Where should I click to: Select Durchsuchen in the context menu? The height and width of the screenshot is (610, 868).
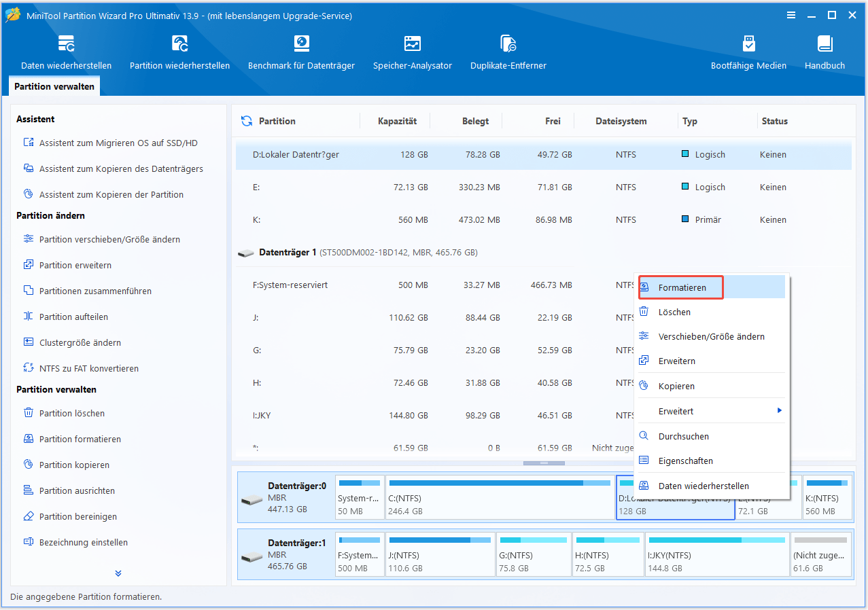(x=712, y=436)
